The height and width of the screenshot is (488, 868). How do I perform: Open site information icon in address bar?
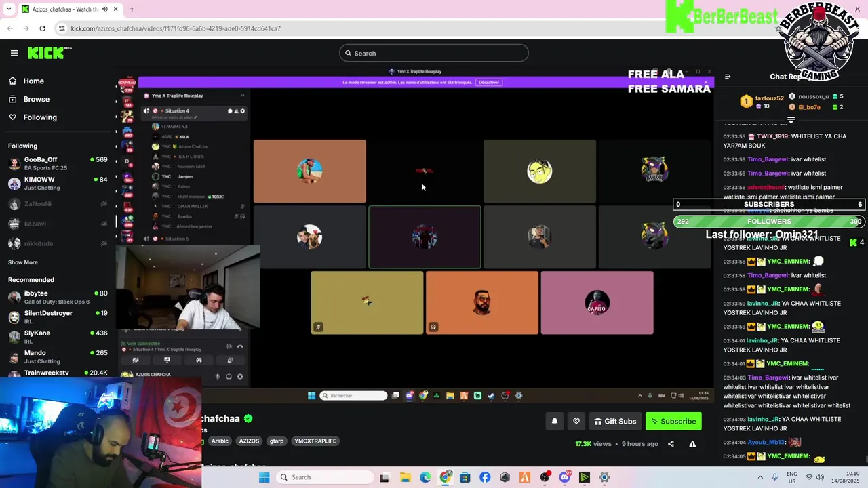pos(62,28)
